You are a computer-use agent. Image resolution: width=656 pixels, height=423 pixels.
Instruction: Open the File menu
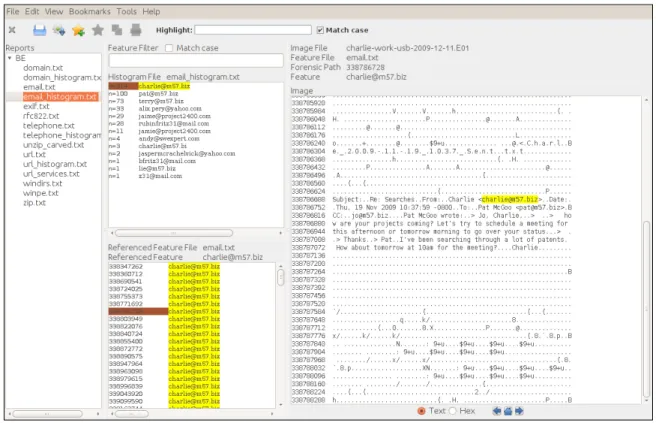pyautogui.click(x=13, y=12)
